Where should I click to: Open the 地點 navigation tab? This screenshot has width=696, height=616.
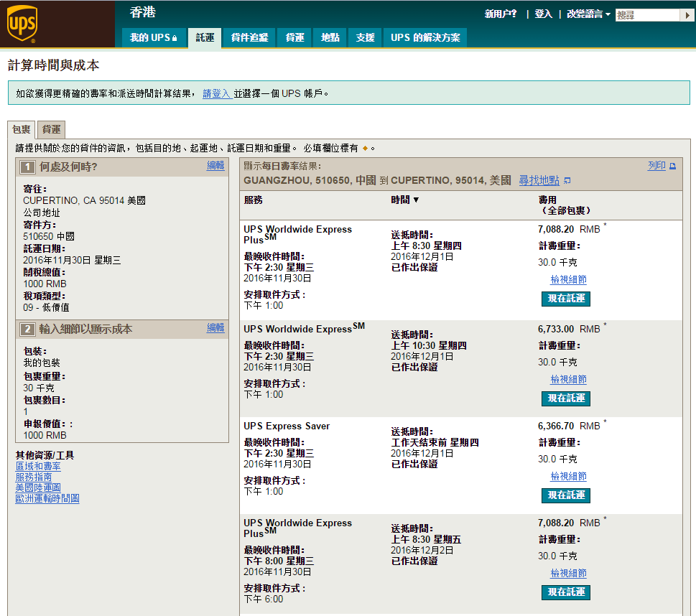click(330, 38)
